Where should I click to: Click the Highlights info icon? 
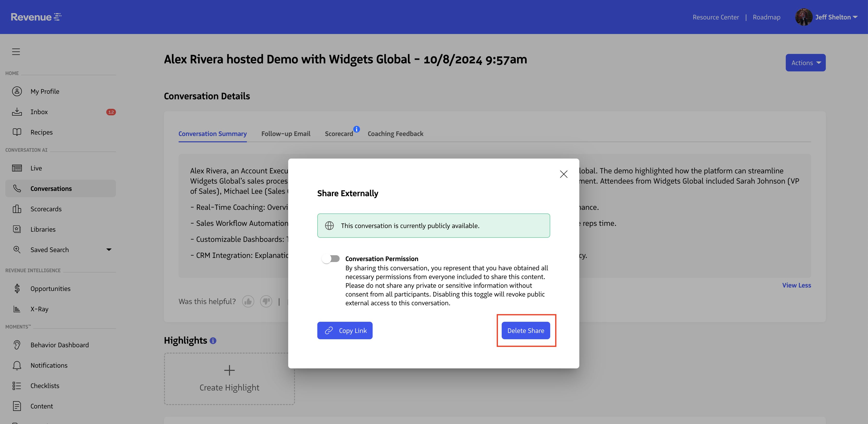pyautogui.click(x=213, y=341)
